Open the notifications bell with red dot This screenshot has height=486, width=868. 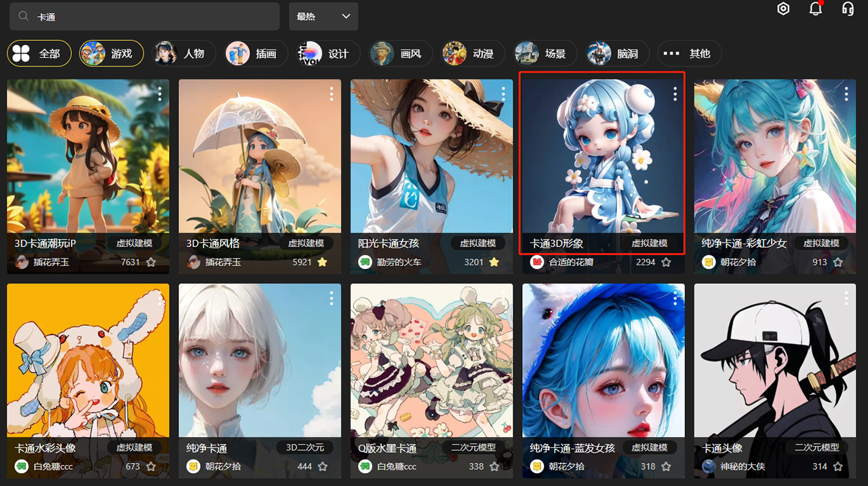point(815,9)
